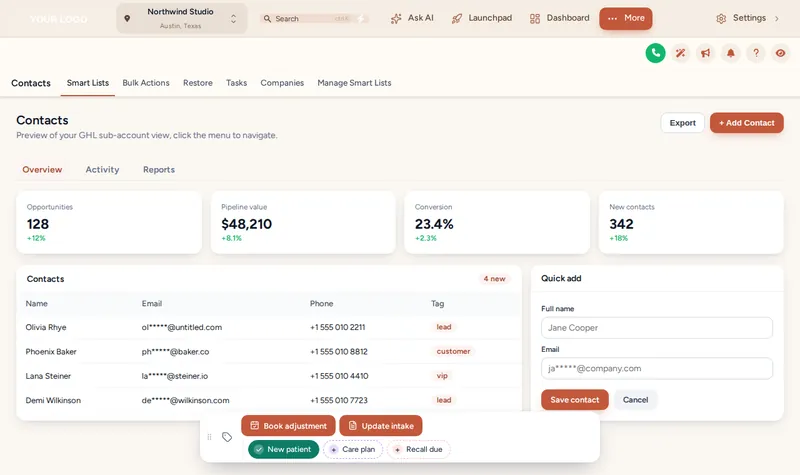The height and width of the screenshot is (475, 800).
Task: Click the customer tag for Phoenix Baker
Action: (453, 352)
